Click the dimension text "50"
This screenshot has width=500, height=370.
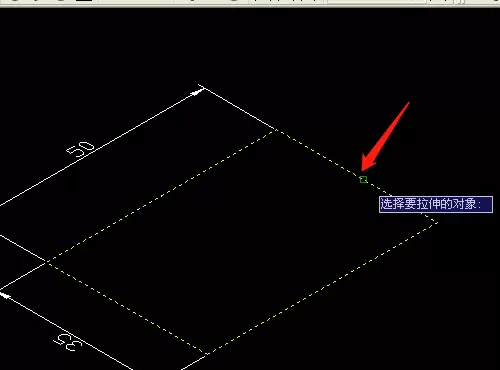pos(80,149)
